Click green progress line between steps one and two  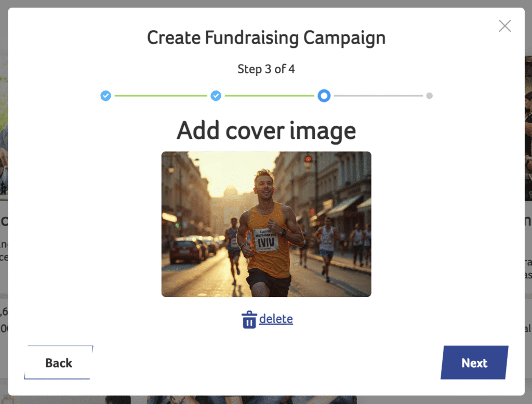pyautogui.click(x=161, y=96)
